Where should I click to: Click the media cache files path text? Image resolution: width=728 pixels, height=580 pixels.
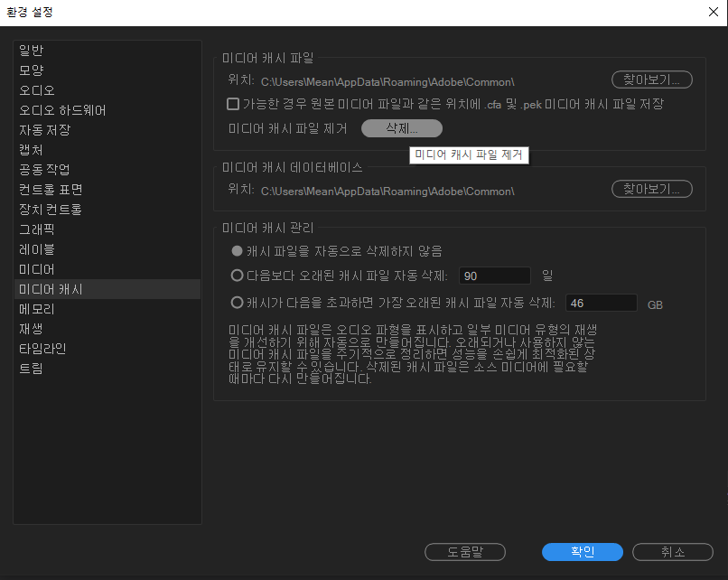pos(387,82)
